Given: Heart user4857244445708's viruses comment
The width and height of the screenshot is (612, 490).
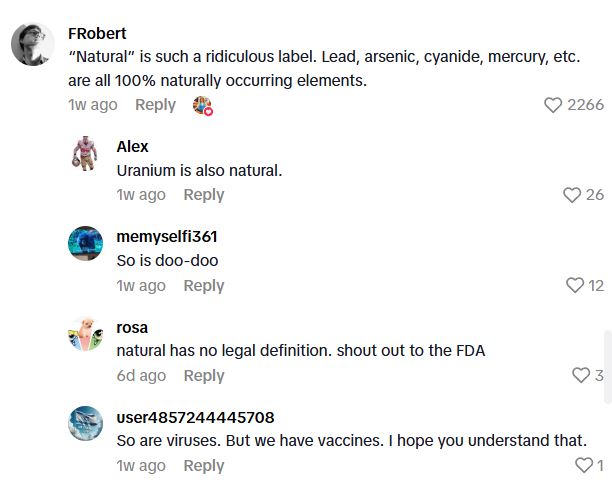Looking at the screenshot, I should [x=585, y=465].
